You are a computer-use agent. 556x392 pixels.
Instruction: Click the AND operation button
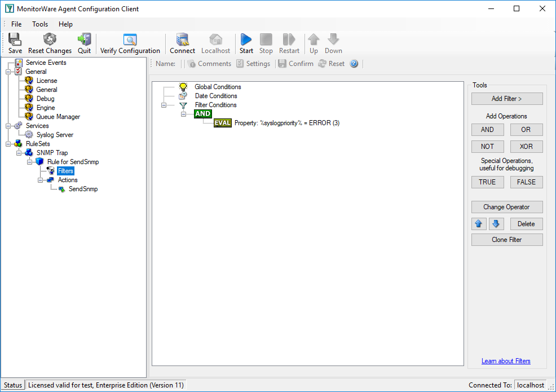click(487, 129)
